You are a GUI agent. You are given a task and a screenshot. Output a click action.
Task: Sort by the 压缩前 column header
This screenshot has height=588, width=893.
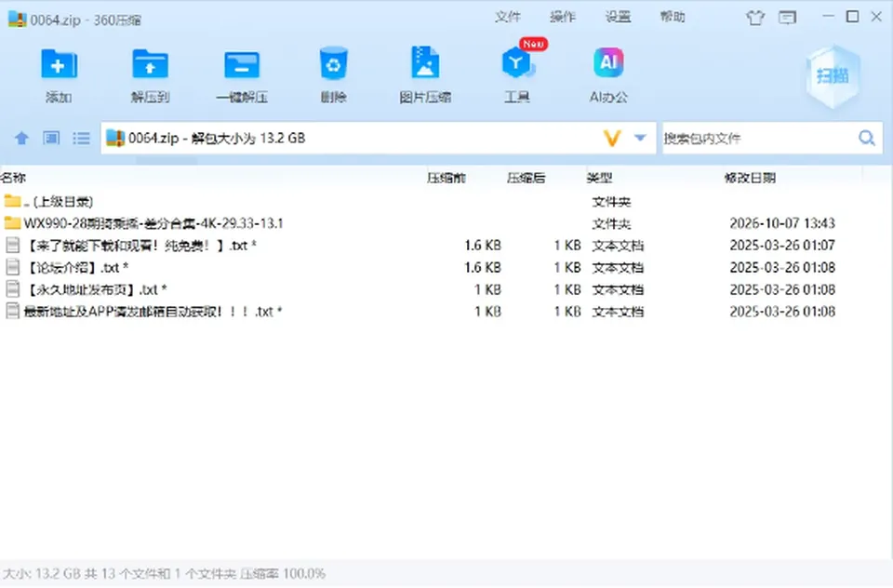click(446, 178)
